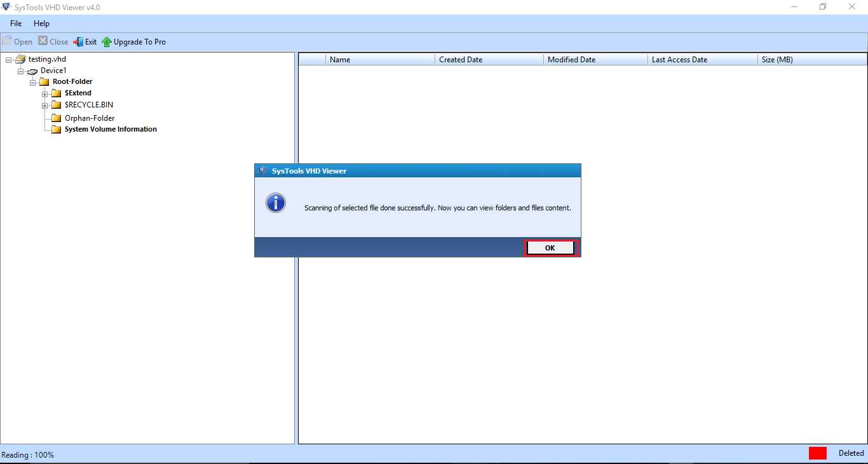This screenshot has width=868, height=464.
Task: Click the red Exit door icon
Action: [x=78, y=42]
